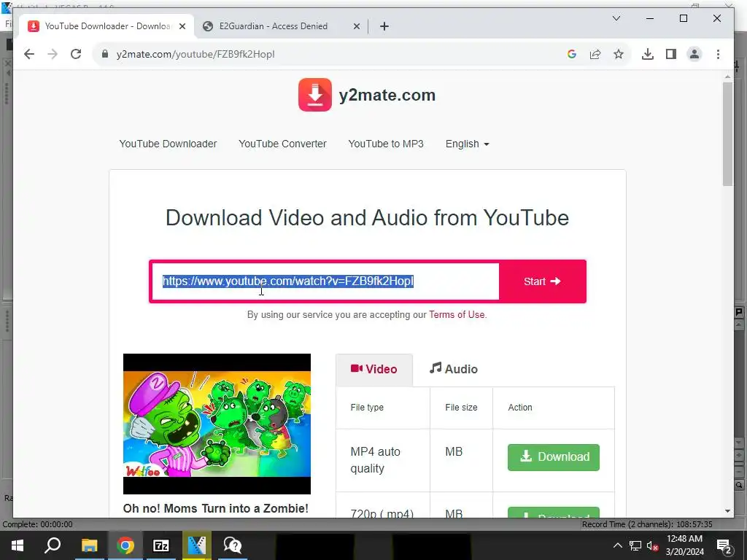
Task: Click the y2mate red download logo
Action: click(x=315, y=95)
